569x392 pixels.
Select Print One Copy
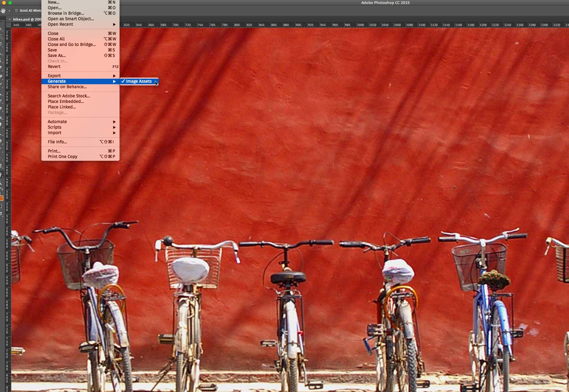point(80,156)
